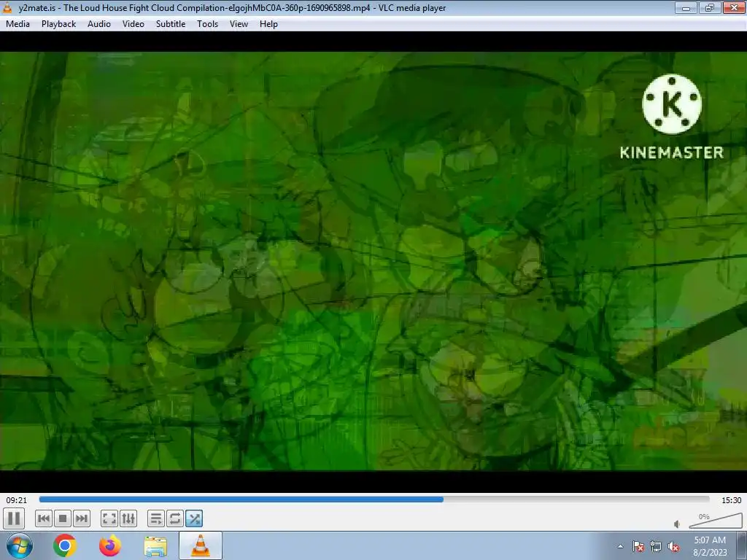The width and height of the screenshot is (747, 560).
Task: Jump to previous media item
Action: (x=44, y=518)
